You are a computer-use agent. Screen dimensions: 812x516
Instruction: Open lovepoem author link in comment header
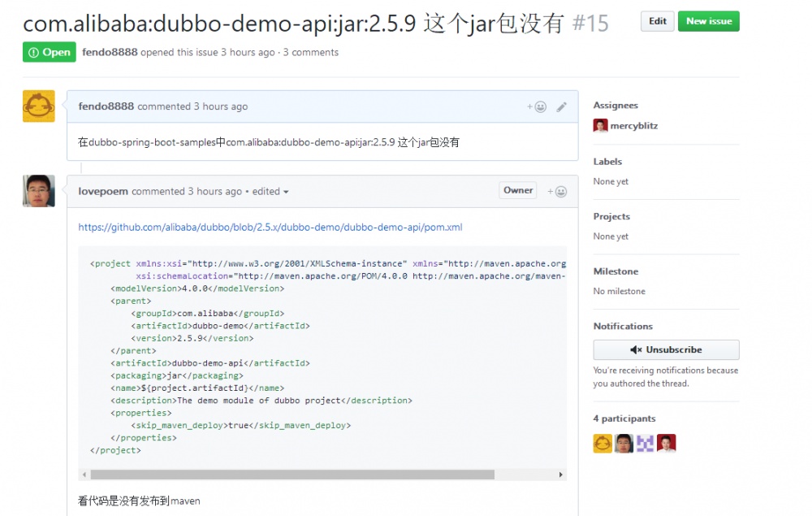(103, 191)
